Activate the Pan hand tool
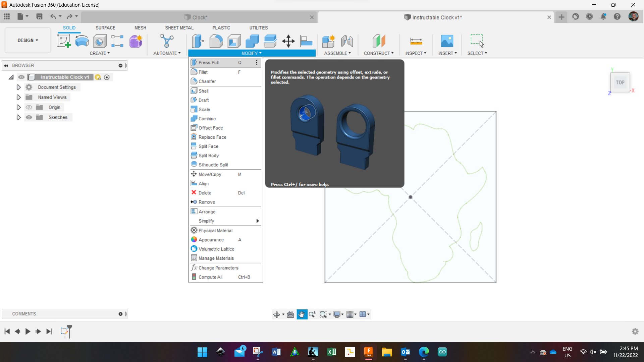The image size is (644, 362). [x=302, y=314]
